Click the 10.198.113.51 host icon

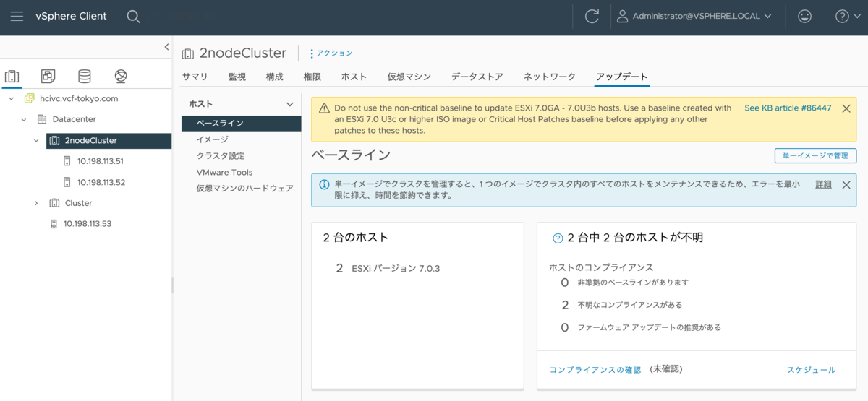[x=67, y=161]
